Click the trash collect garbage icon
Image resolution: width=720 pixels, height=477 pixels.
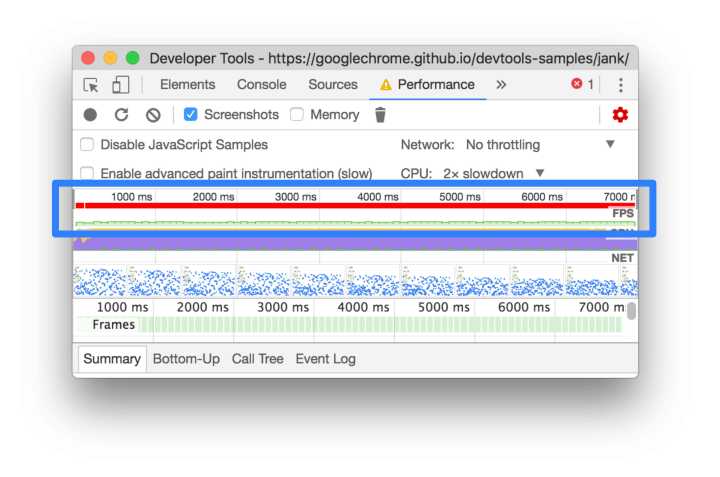[x=380, y=115]
